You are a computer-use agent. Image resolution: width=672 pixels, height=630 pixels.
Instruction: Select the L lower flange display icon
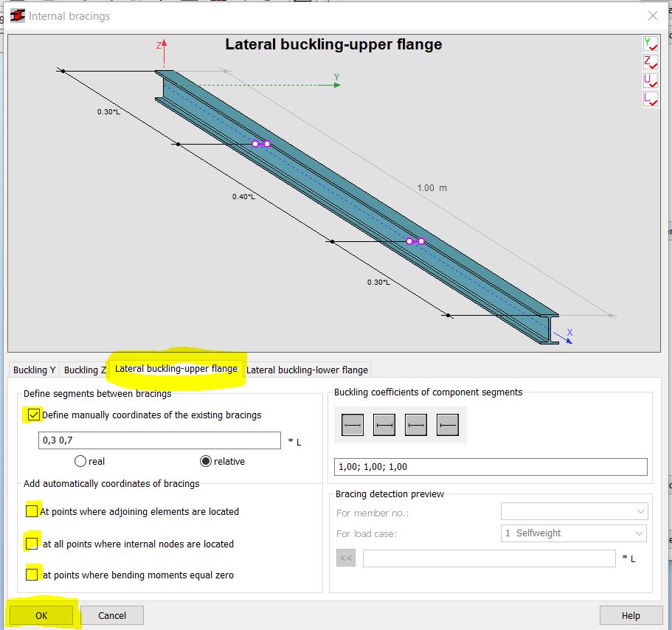click(650, 99)
